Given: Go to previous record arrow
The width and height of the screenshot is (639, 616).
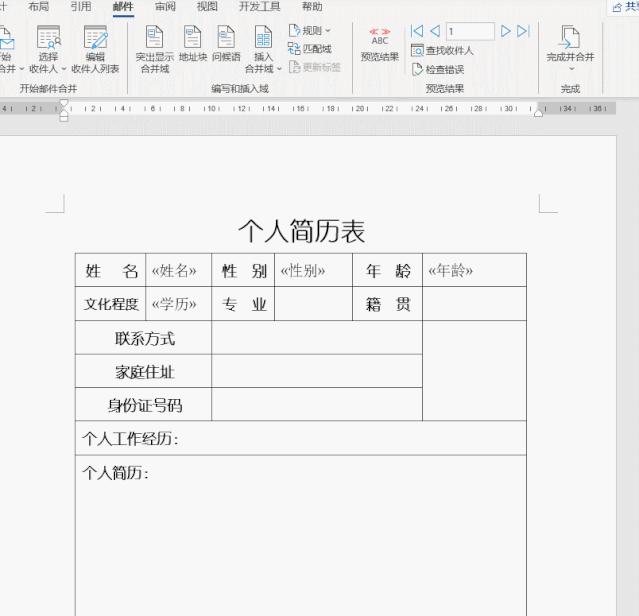Looking at the screenshot, I should (x=435, y=31).
